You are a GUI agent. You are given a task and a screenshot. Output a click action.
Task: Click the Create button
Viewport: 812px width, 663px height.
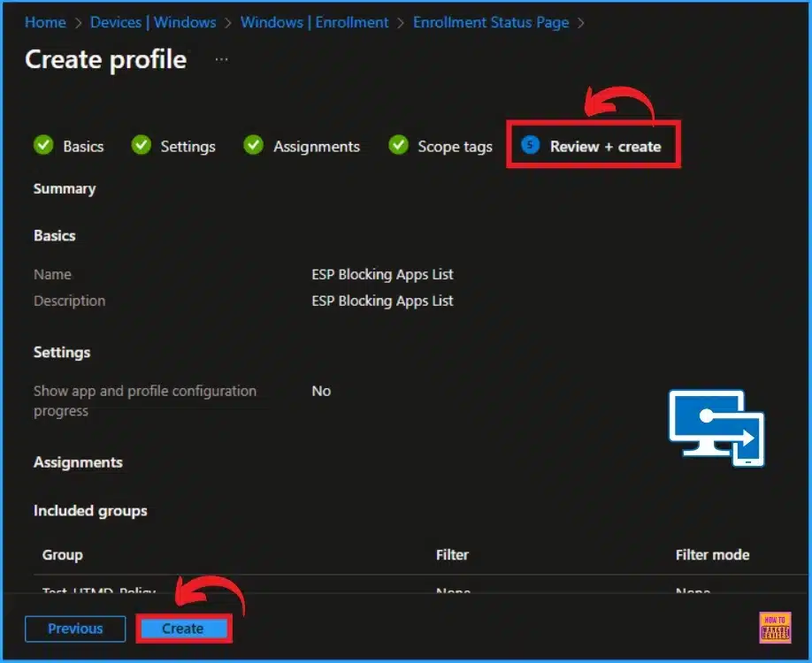click(x=183, y=629)
